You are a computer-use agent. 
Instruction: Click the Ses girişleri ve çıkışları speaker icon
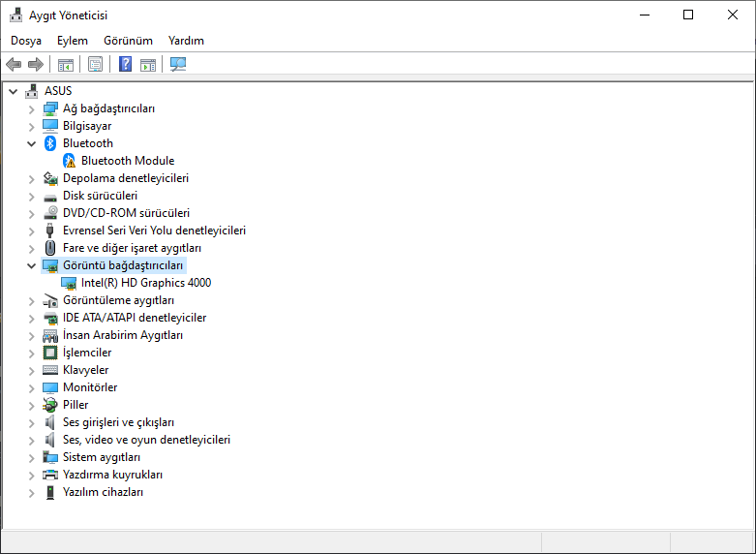click(x=49, y=422)
